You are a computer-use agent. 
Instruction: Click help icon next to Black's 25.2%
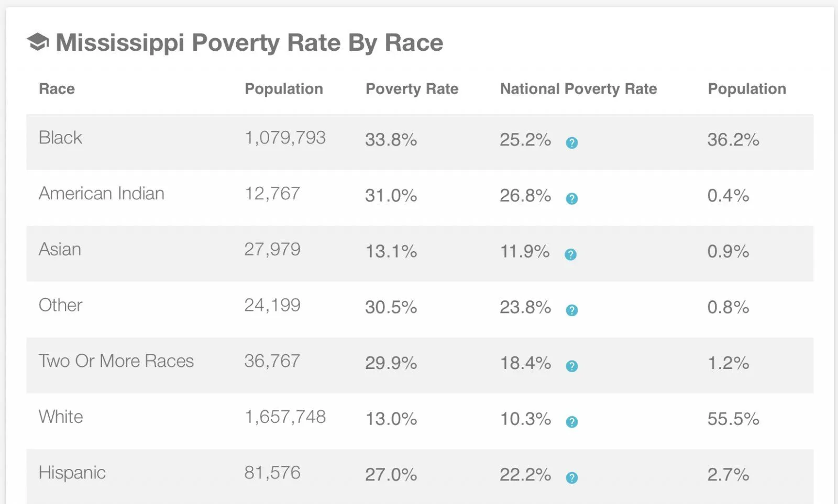[x=572, y=142]
